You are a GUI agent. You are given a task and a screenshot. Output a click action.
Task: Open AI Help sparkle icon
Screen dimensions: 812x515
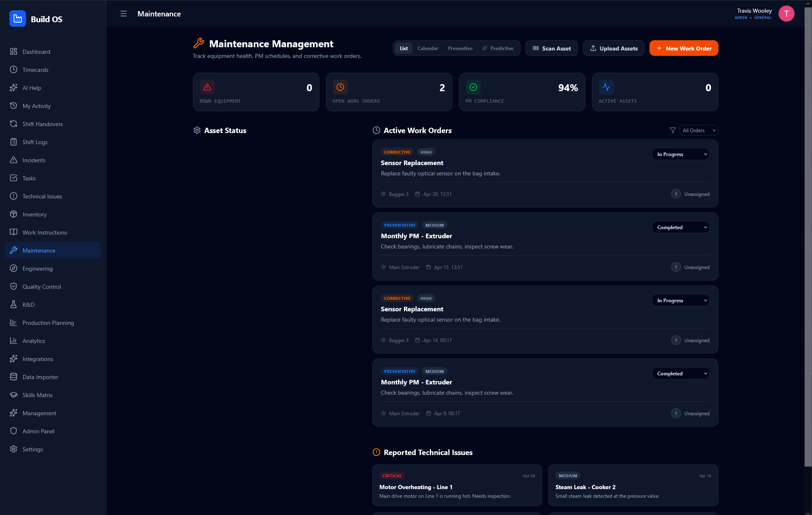pos(14,88)
